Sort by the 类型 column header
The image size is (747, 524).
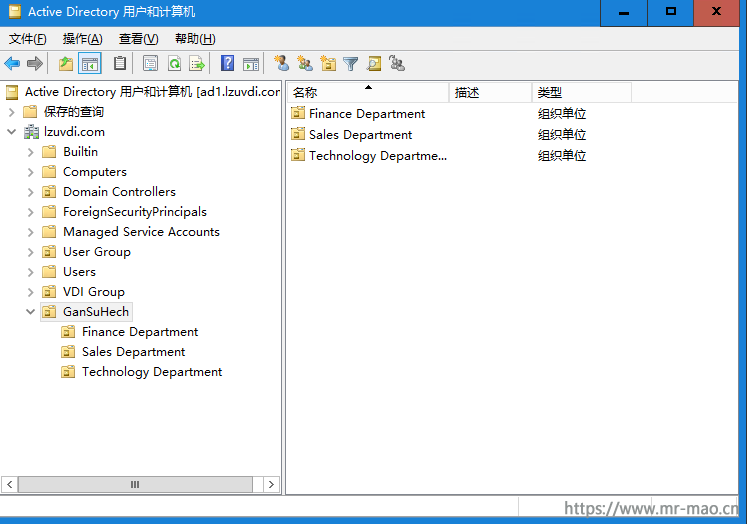point(582,92)
